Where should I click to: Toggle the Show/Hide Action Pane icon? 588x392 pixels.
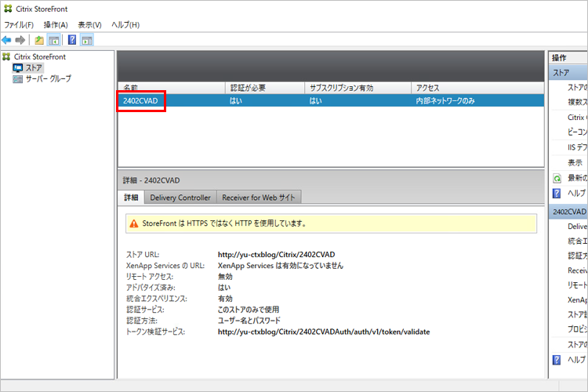(x=87, y=40)
